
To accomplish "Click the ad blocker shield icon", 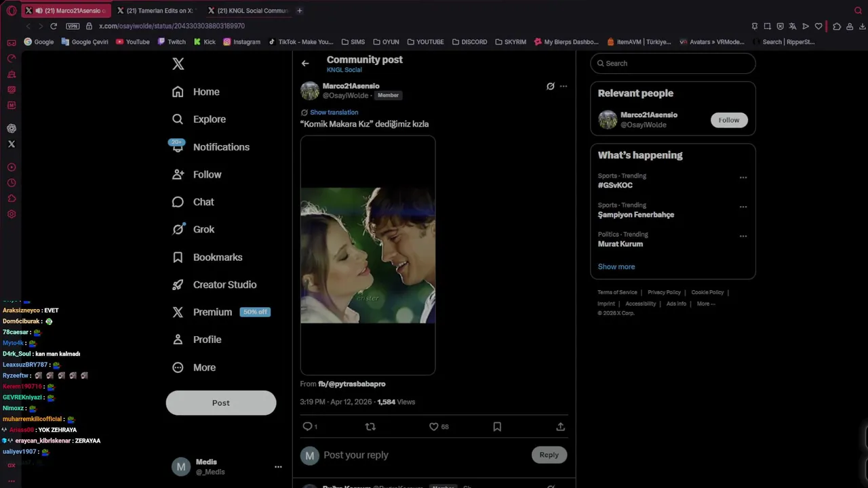I will pyautogui.click(x=780, y=26).
